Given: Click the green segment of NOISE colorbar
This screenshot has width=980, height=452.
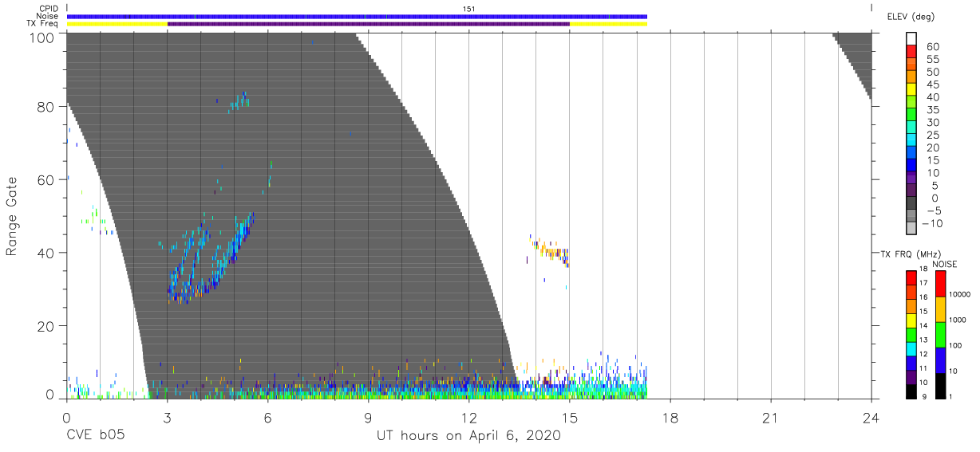Looking at the screenshot, I should point(940,334).
